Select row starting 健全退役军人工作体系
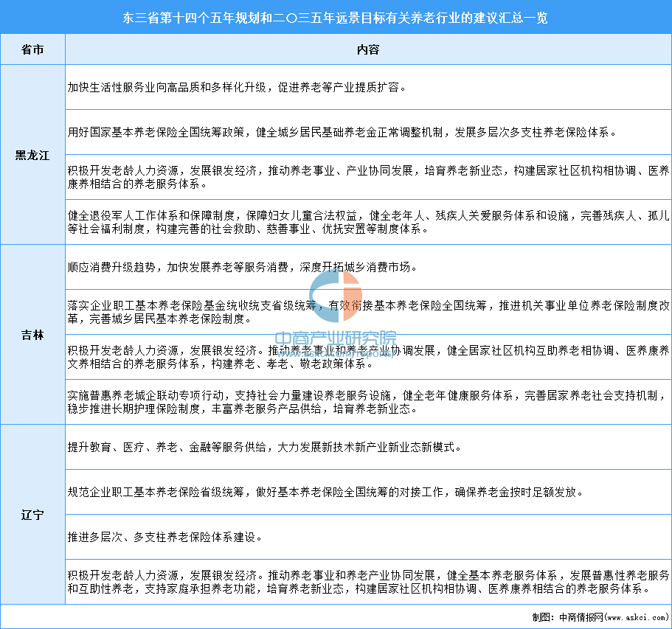672x629 pixels. coord(368,223)
